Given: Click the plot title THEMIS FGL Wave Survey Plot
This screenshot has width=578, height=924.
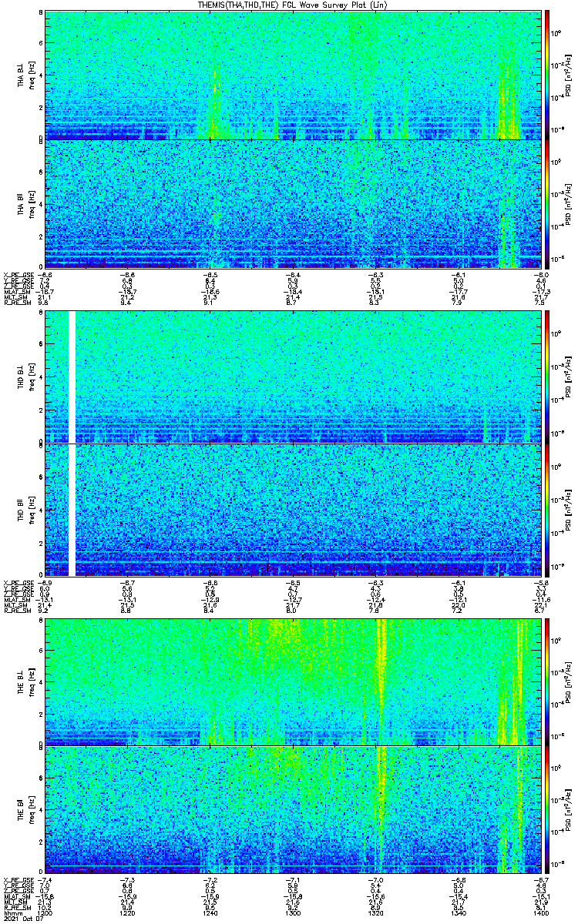Looking at the screenshot, I should (x=294, y=5).
